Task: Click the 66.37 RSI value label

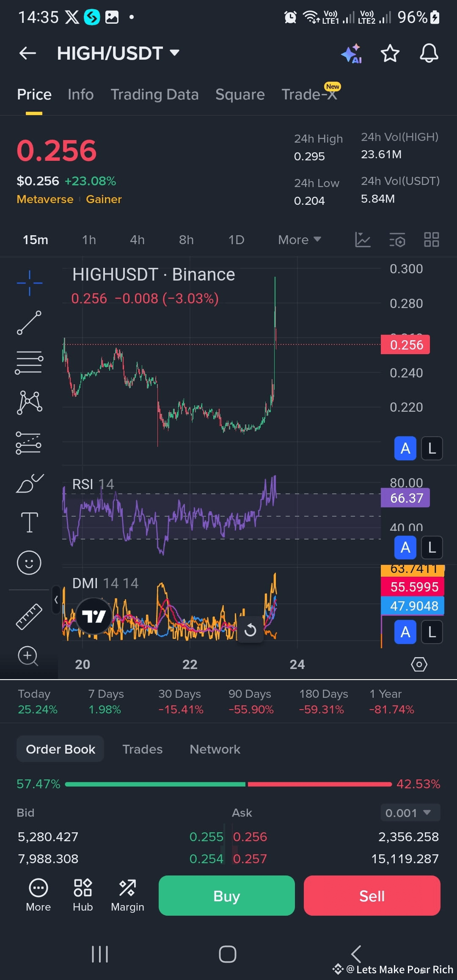Action: [405, 498]
